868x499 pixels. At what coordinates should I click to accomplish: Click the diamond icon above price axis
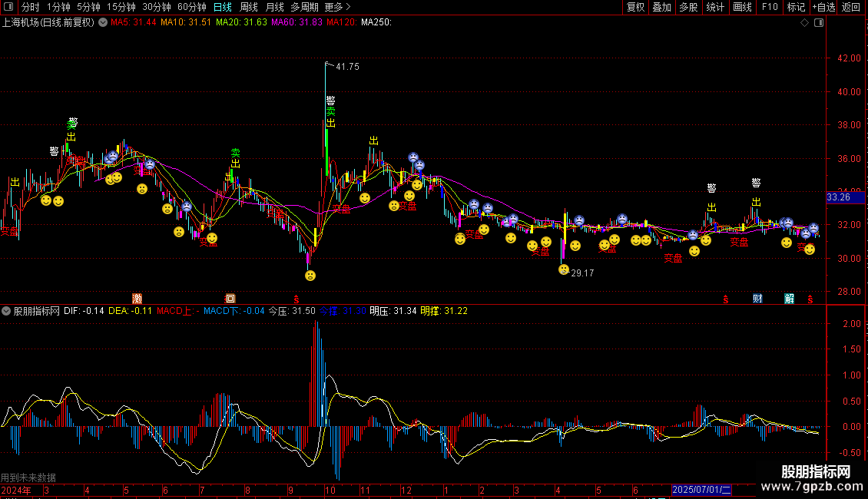[804, 23]
